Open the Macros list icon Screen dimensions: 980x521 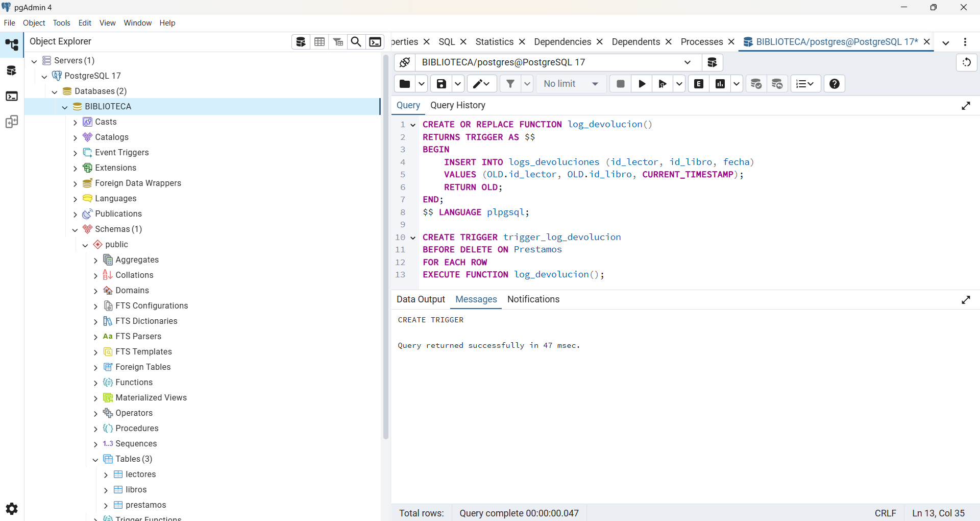pyautogui.click(x=805, y=84)
